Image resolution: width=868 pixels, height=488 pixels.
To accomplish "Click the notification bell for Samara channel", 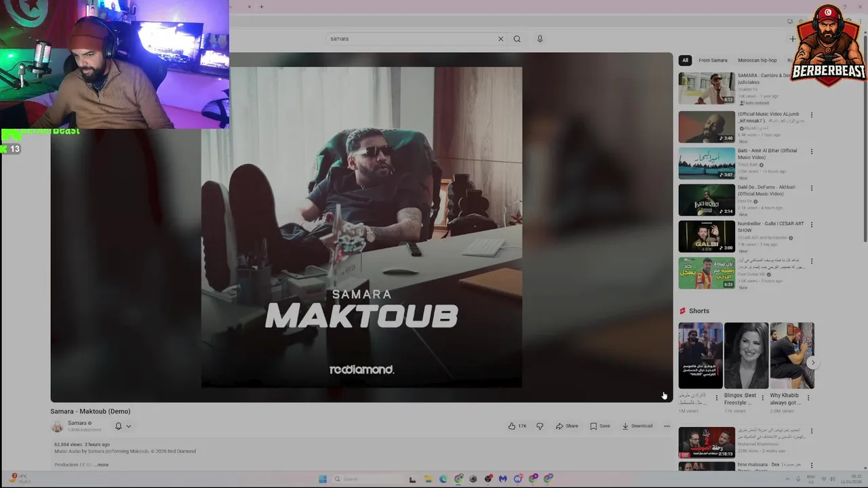I will [118, 426].
